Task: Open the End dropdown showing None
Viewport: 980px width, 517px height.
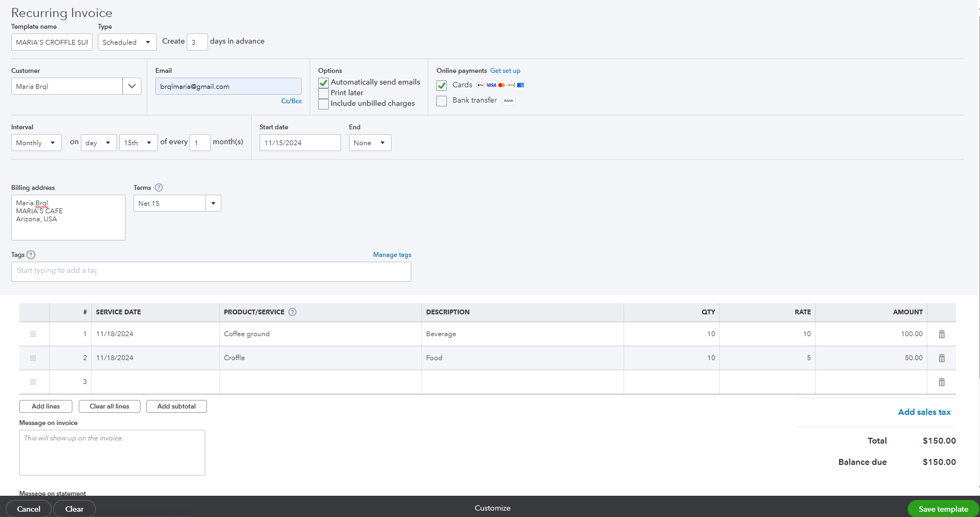Action: click(x=370, y=143)
